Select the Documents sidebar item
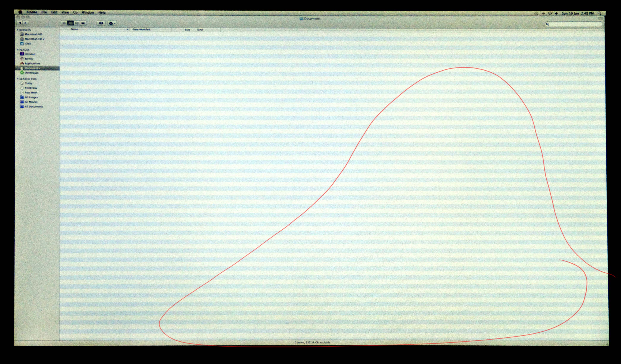 [37, 68]
